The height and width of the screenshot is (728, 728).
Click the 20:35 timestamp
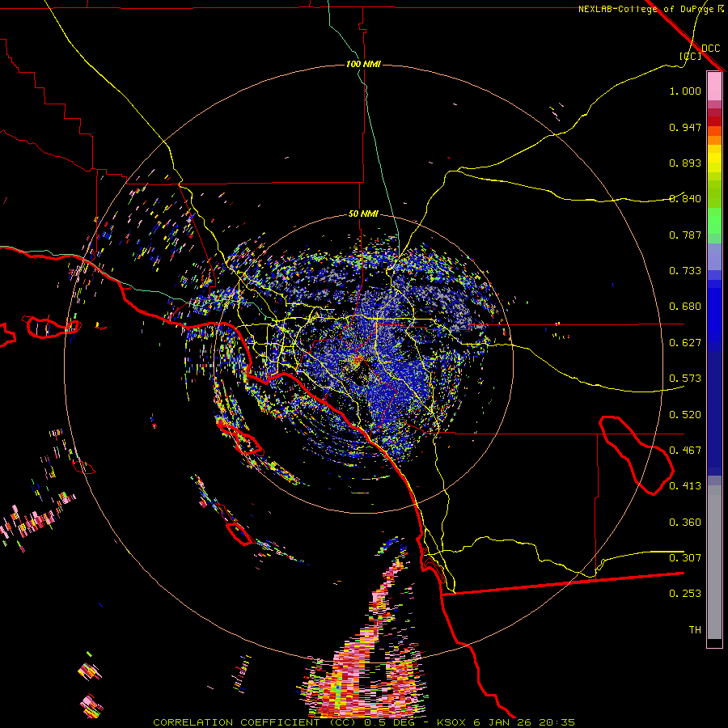tap(557, 722)
